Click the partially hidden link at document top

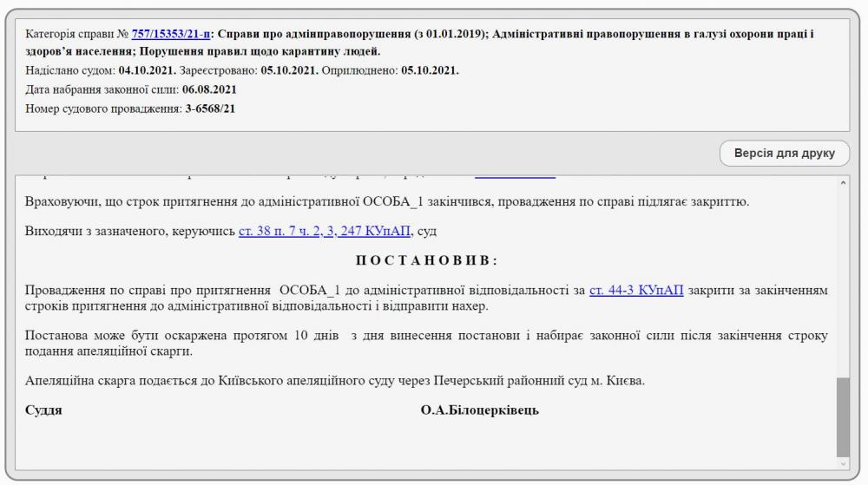[x=515, y=177]
